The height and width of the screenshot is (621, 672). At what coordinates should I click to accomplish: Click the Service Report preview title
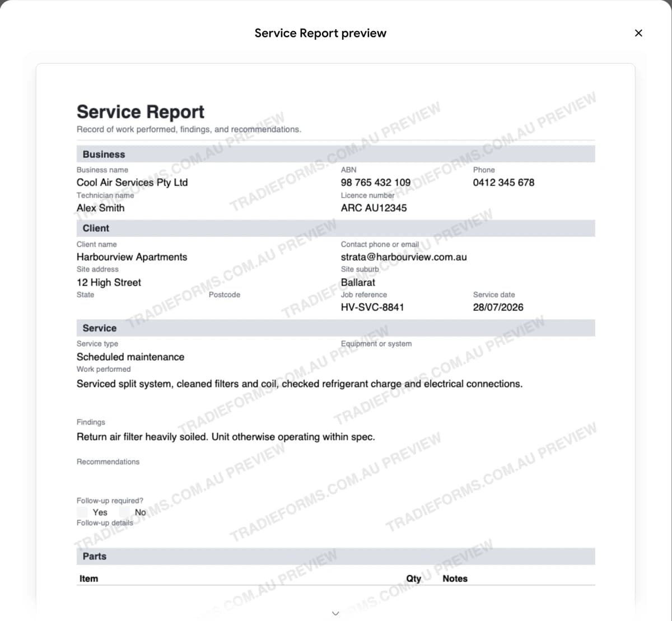(x=320, y=33)
